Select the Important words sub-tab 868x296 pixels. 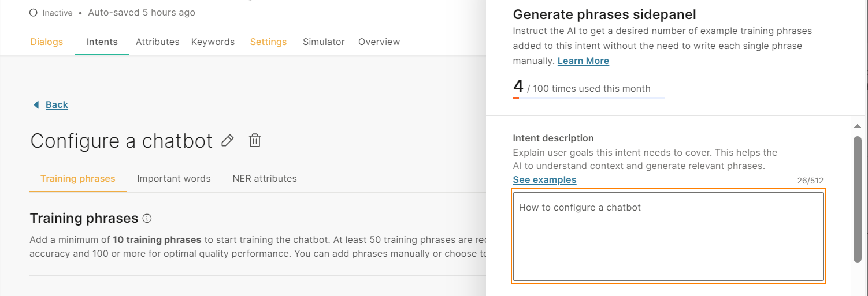coord(173,178)
